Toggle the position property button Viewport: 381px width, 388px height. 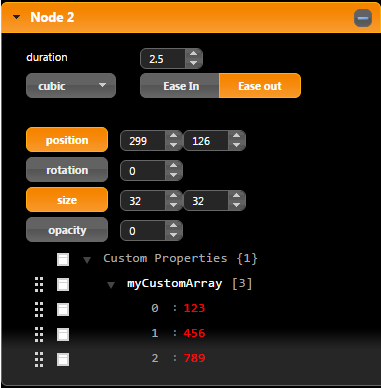point(67,140)
